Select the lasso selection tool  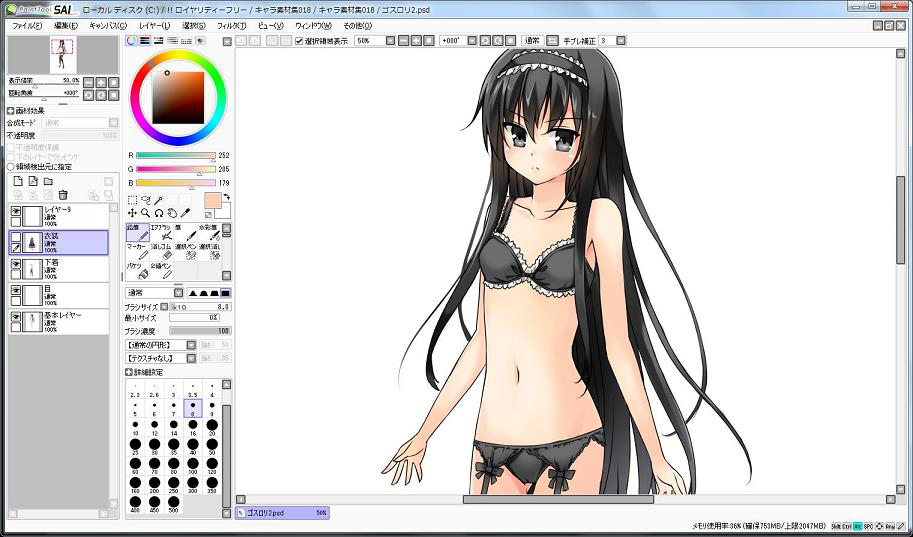click(x=145, y=200)
